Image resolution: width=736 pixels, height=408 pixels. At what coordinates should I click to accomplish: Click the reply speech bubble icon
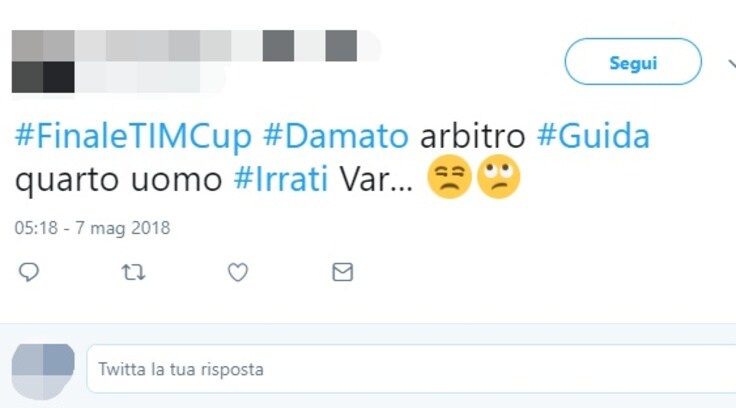point(29,272)
